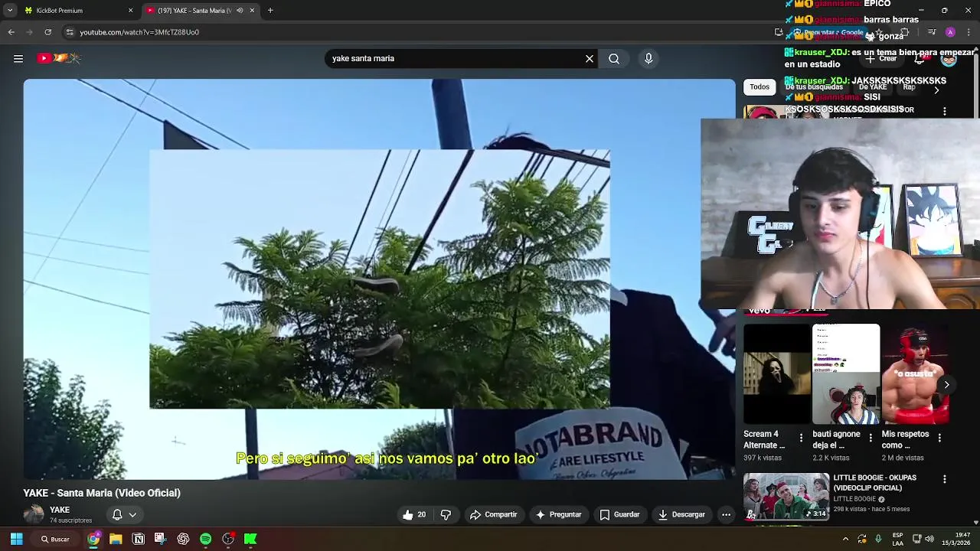Screen dimensions: 980x551
Task: Open options for Scream 4 Alternate short
Action: click(802, 438)
